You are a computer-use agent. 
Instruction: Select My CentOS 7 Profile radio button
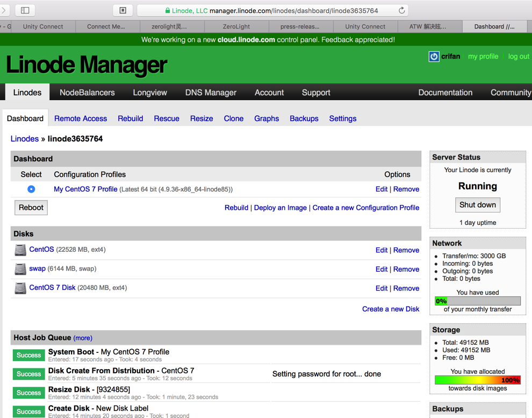tap(31, 189)
